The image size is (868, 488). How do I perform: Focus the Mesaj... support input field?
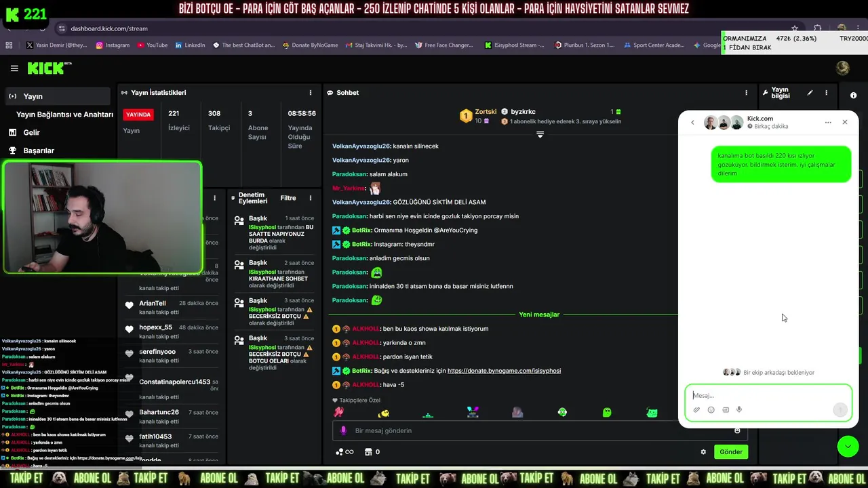pyautogui.click(x=768, y=395)
